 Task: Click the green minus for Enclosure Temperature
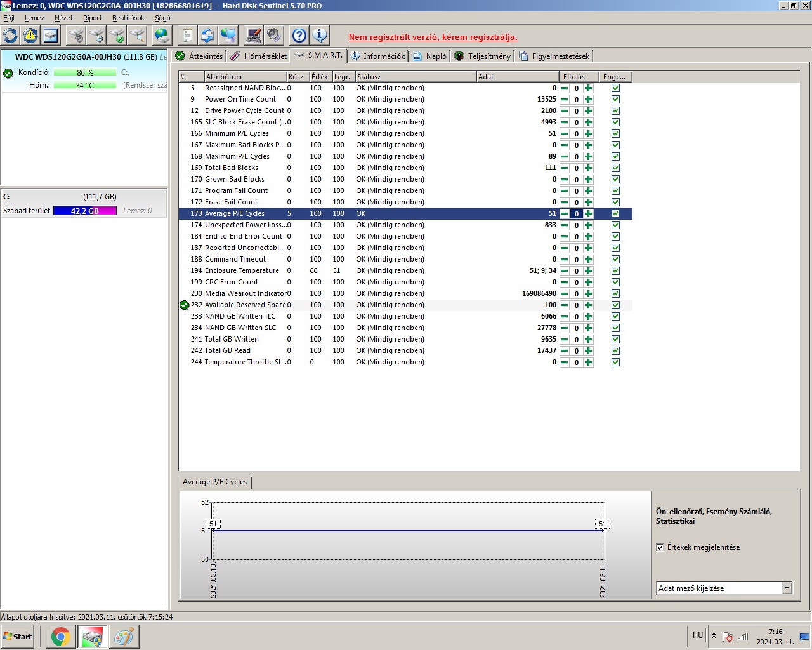pos(564,271)
